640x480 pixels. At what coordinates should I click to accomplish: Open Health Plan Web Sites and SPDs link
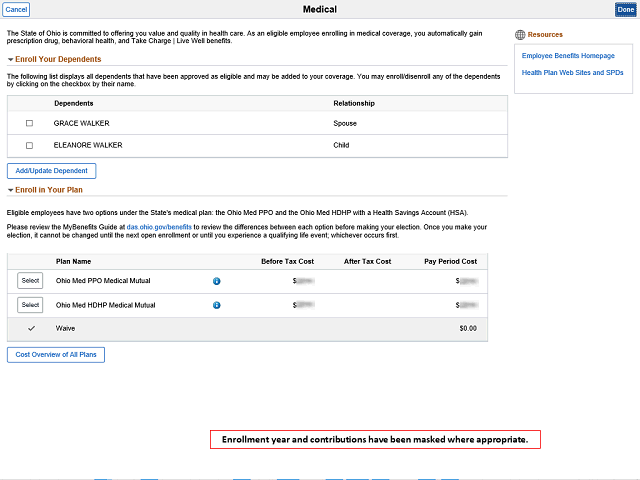coord(567,73)
